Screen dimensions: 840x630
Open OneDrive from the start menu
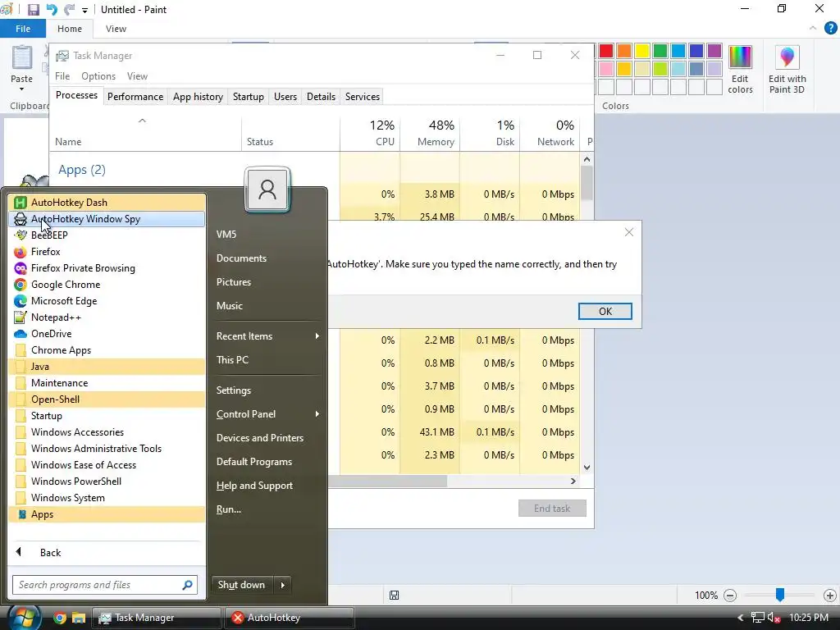tap(107, 333)
